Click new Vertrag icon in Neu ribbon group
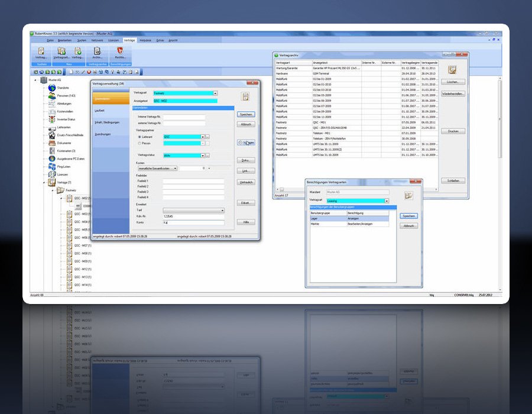 pos(77,51)
